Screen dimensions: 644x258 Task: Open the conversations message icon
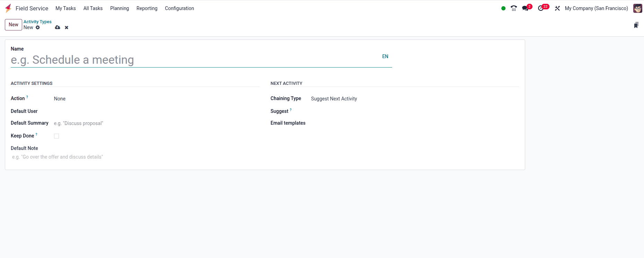526,8
